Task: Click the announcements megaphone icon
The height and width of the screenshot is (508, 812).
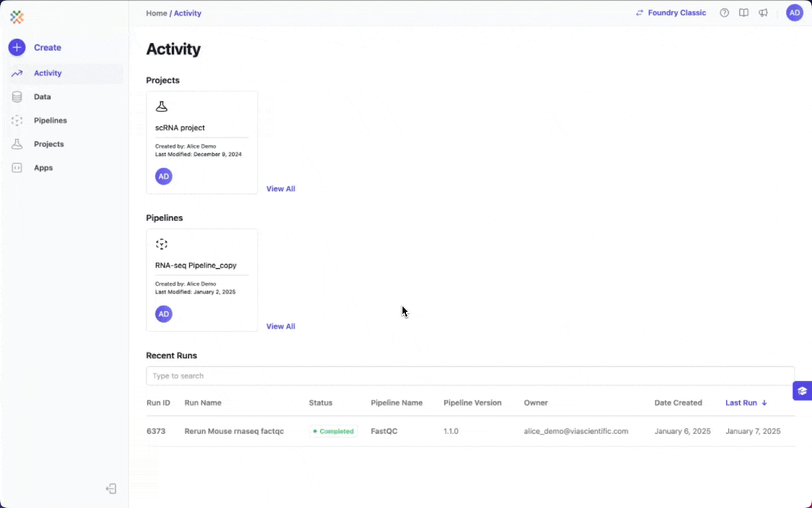Action: click(x=763, y=13)
